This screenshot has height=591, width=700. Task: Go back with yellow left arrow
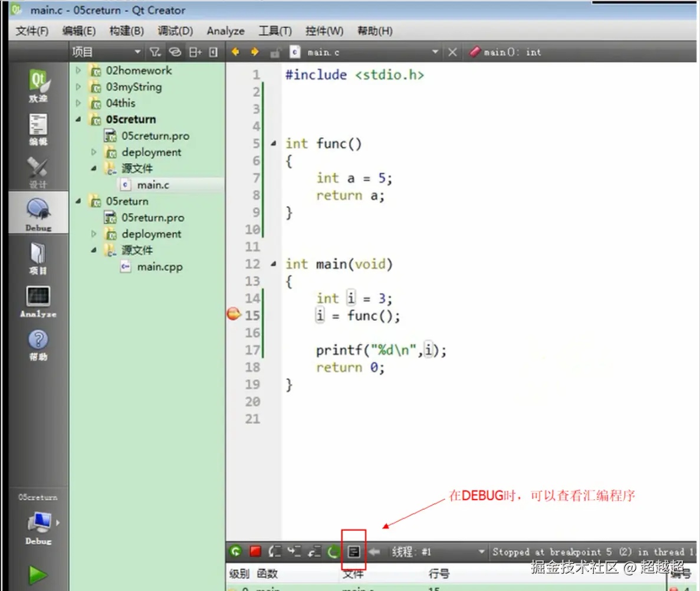tap(235, 52)
